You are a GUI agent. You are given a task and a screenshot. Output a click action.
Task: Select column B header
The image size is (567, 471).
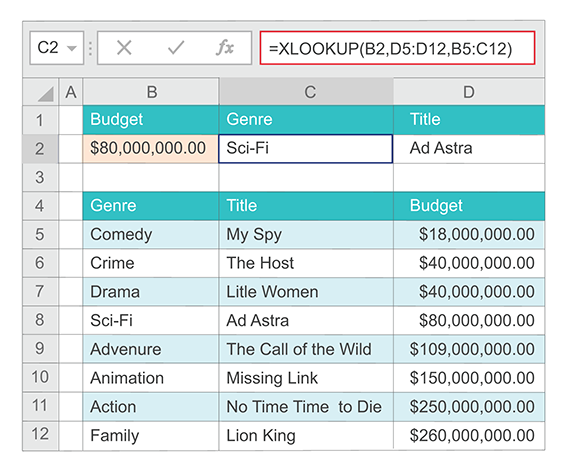pos(151,92)
